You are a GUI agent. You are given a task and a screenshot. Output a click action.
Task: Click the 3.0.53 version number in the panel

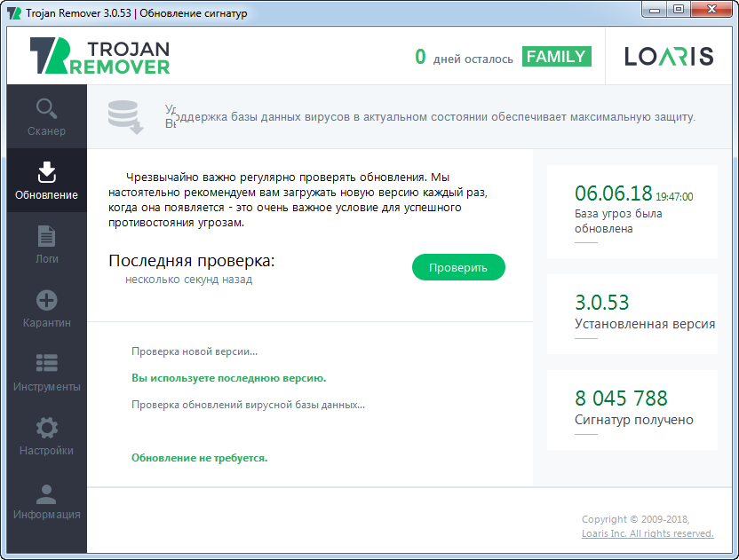tap(602, 303)
